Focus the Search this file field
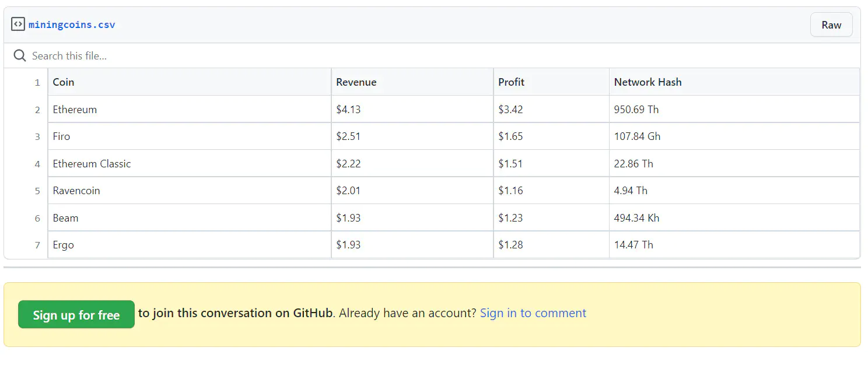The height and width of the screenshot is (365, 868). [x=432, y=56]
